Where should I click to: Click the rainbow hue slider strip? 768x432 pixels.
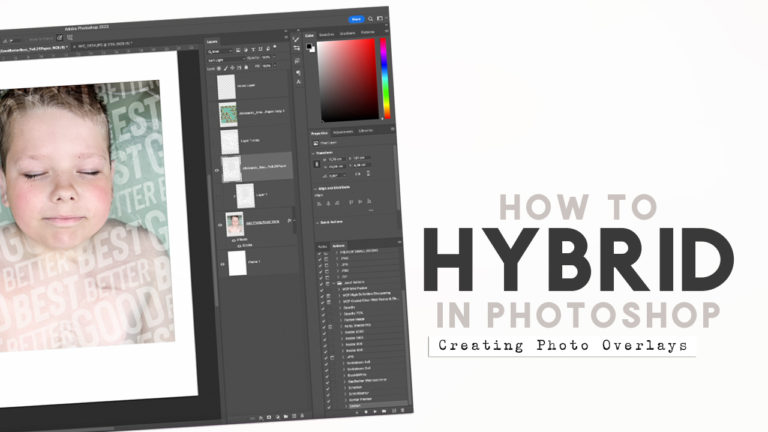coord(386,78)
